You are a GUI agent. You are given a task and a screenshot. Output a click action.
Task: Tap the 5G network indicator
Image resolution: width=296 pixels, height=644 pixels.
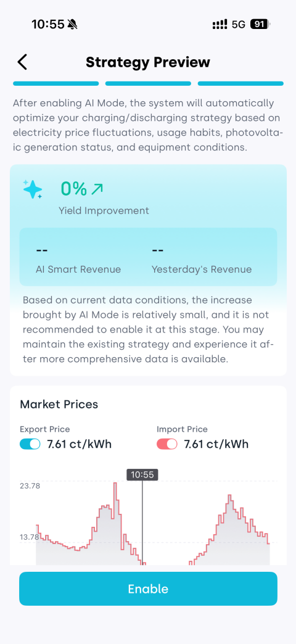(239, 25)
